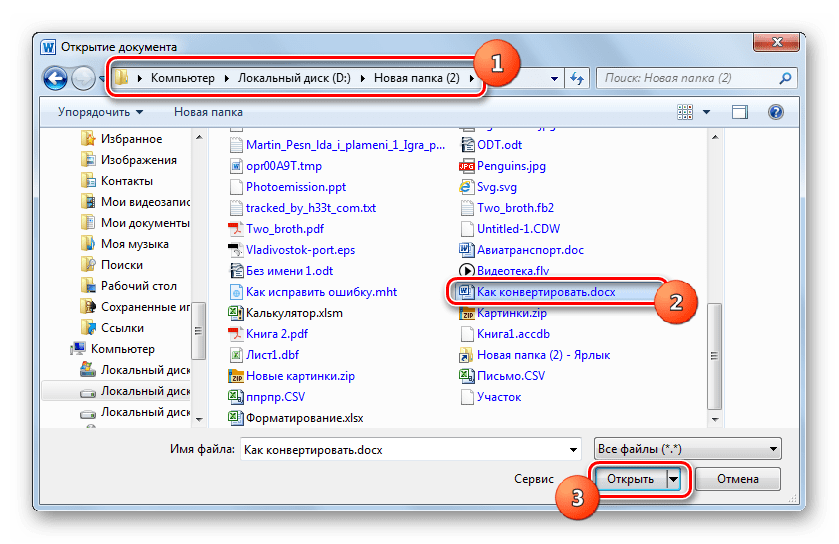Screen dimensions: 839x544
Task: Select Изображения in the navigation pane
Action: (139, 160)
